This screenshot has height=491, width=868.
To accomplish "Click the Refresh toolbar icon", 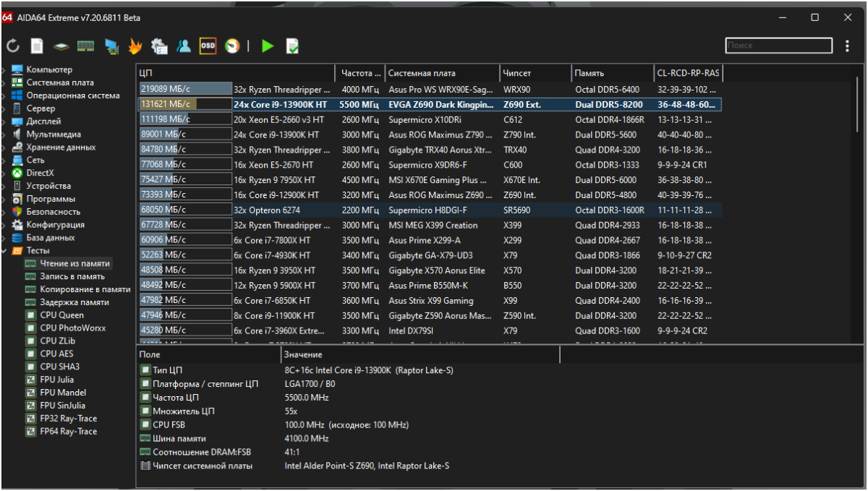I will (13, 46).
